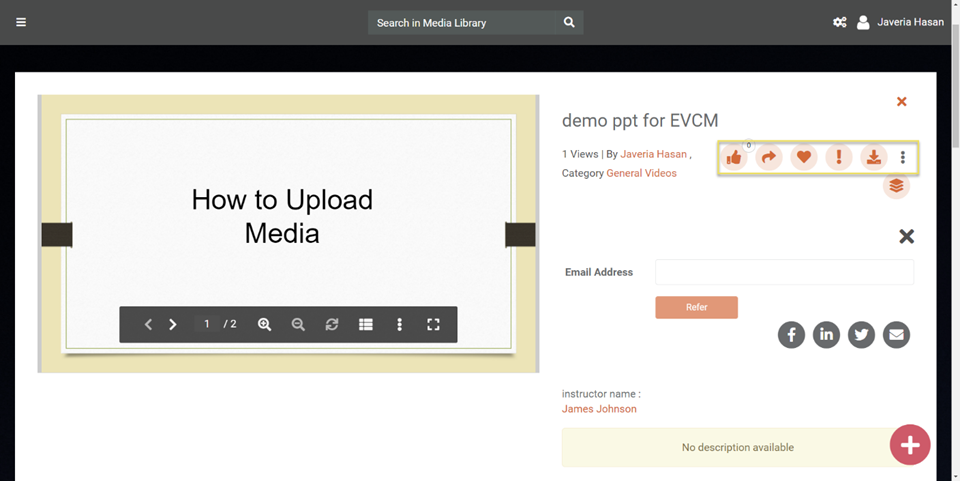
Task: Share via the email envelope icon
Action: click(896, 335)
